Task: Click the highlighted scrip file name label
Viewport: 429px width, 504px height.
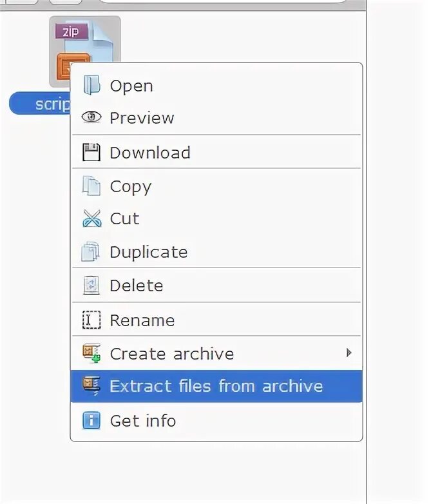Action: [40, 104]
